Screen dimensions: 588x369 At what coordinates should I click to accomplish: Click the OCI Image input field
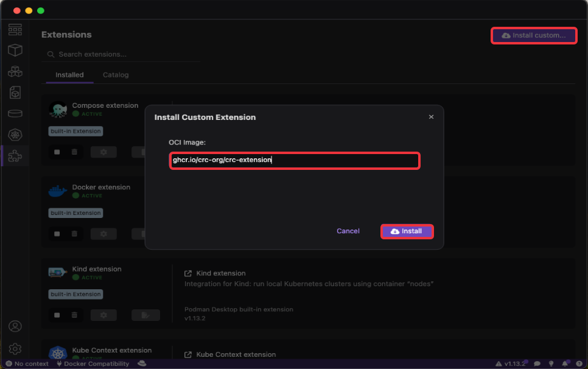(x=295, y=161)
